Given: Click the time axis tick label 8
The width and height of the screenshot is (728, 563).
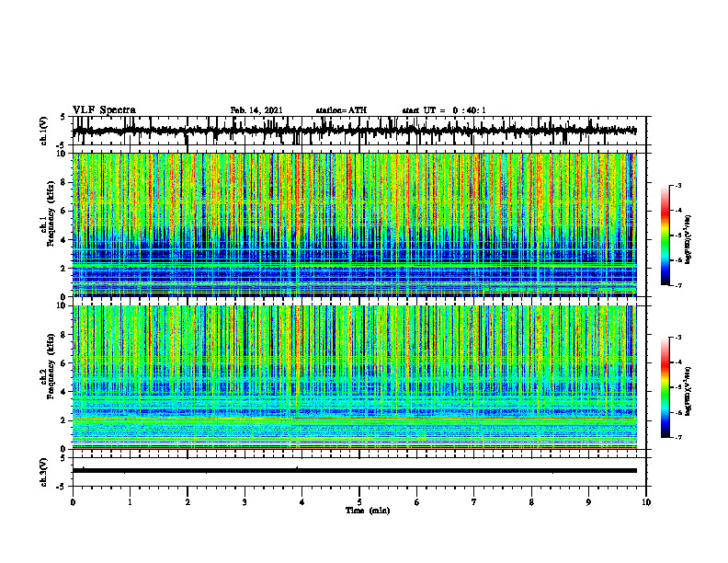Looking at the screenshot, I should [531, 502].
